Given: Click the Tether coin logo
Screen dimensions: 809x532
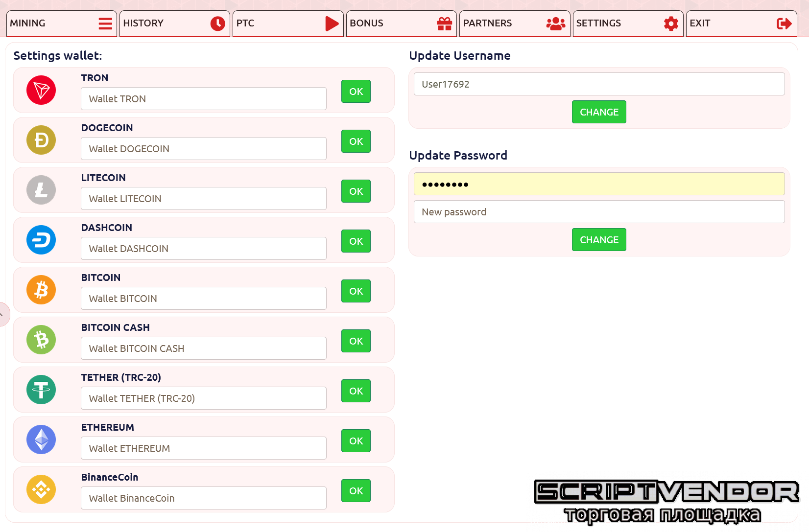Looking at the screenshot, I should pos(41,390).
